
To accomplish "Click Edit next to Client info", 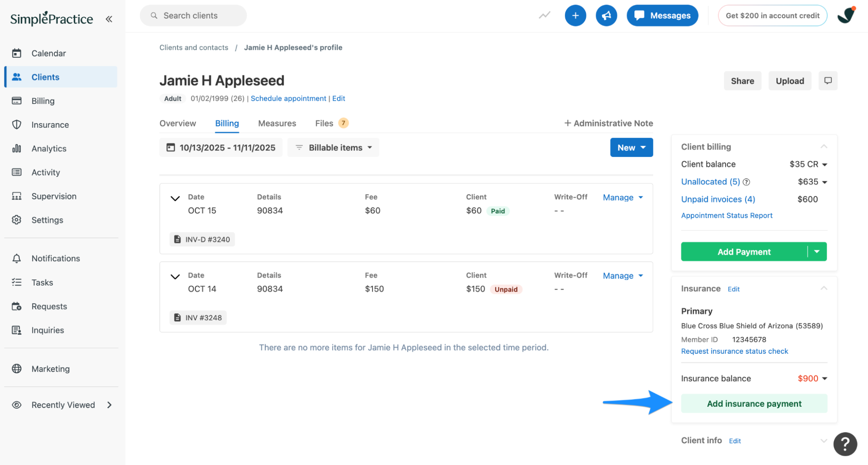I will tap(735, 441).
